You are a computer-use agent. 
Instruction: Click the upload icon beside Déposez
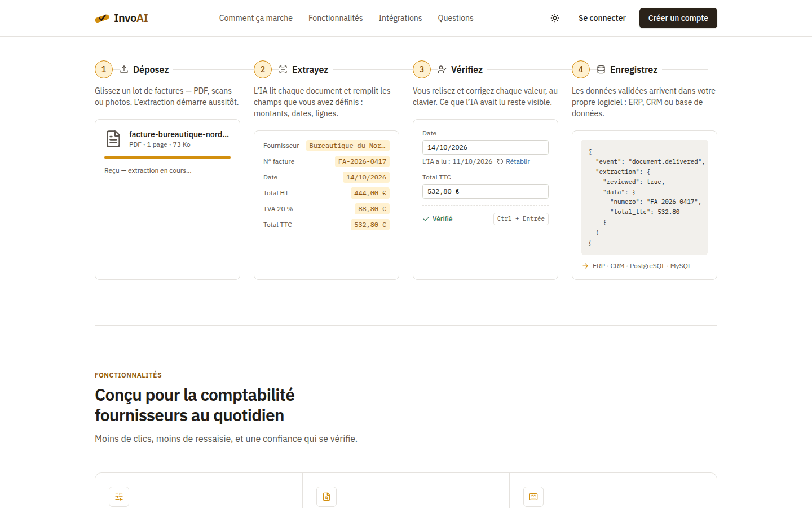click(124, 69)
